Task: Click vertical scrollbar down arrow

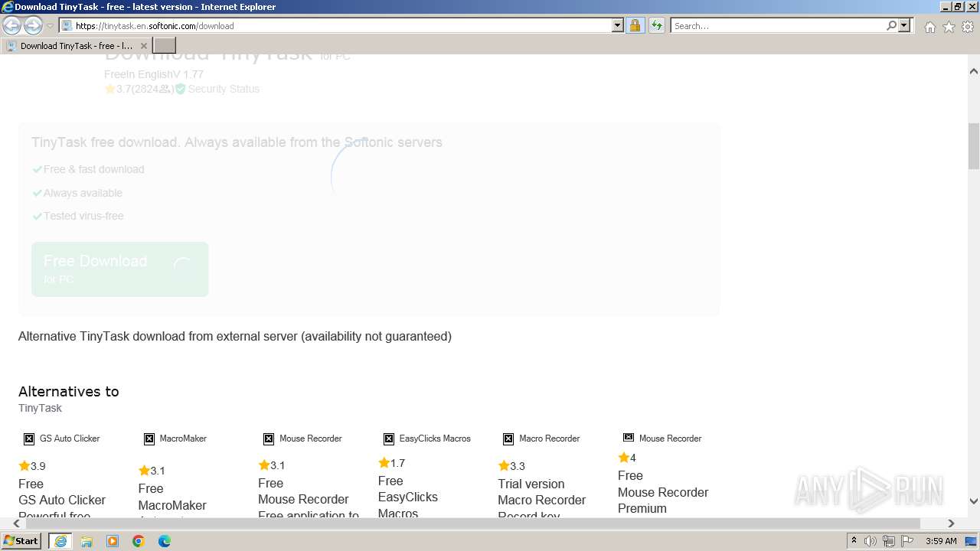Action: point(974,501)
